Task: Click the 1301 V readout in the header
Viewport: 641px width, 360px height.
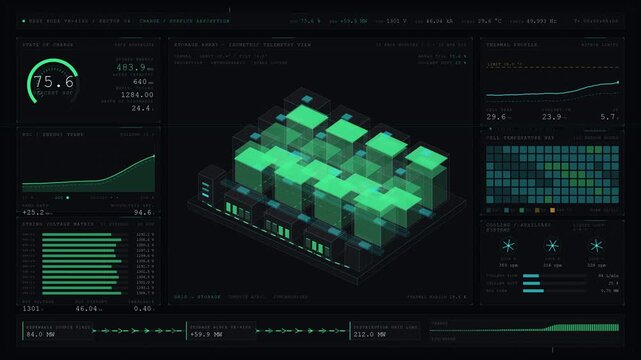Action: click(x=397, y=21)
